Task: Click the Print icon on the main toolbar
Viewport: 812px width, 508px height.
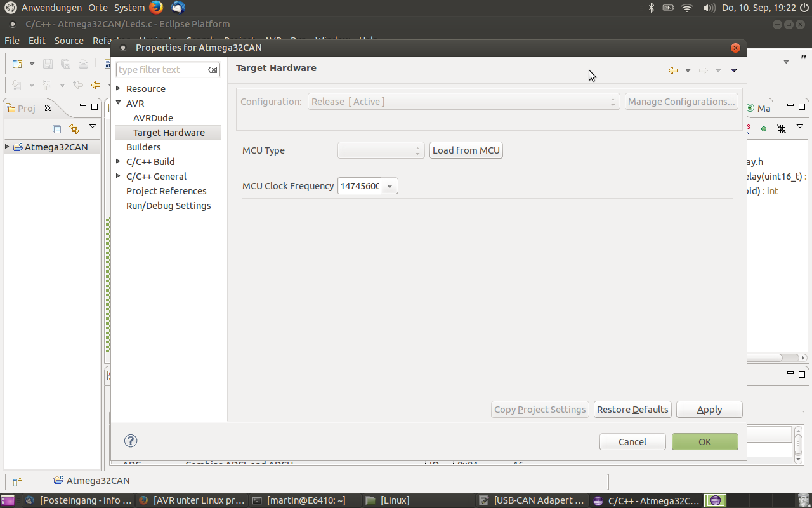Action: [x=82, y=63]
